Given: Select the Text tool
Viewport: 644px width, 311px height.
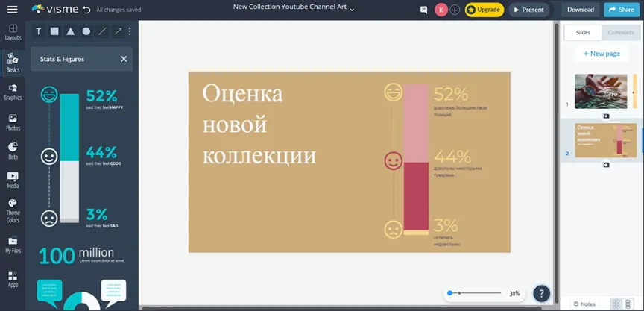Looking at the screenshot, I should point(39,31).
